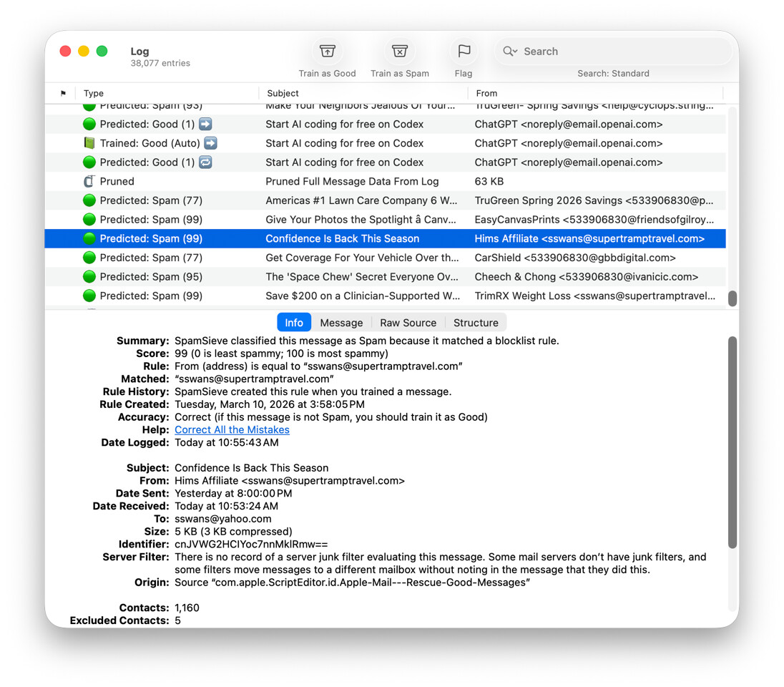
Task: Click the log list vertical scrollbar thumb
Action: click(x=732, y=298)
